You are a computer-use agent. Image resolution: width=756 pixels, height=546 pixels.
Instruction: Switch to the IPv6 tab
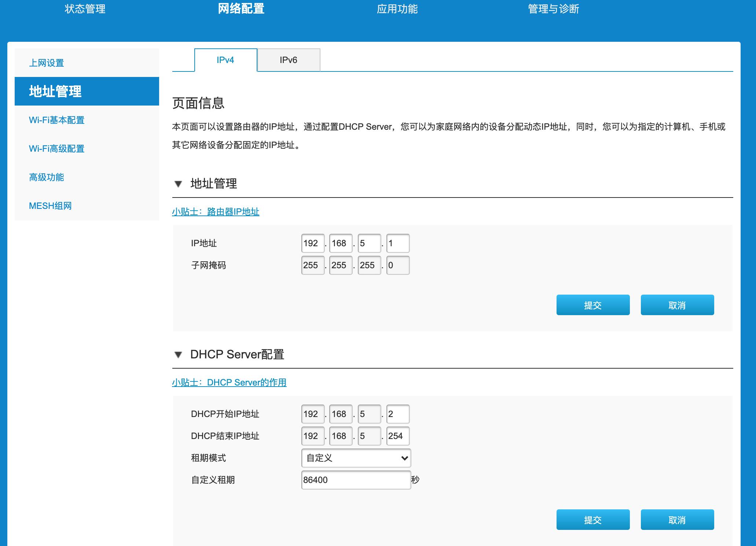point(289,59)
